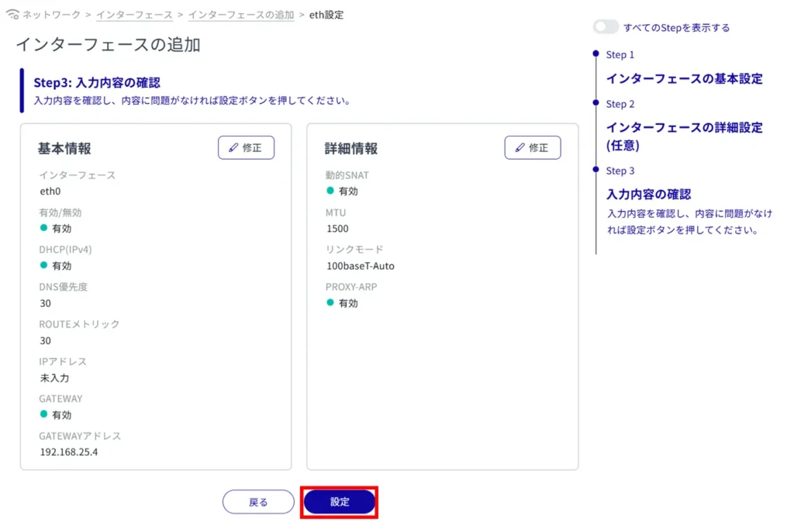This screenshot has height=532, width=794.
Task: Open the ネットワーク breadcrumb link
Action: click(52, 15)
